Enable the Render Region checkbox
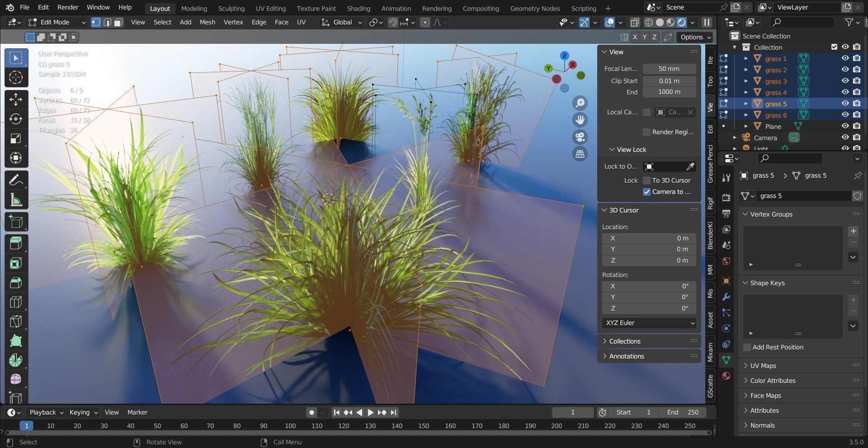Screen dimensions: 868x448 pyautogui.click(x=646, y=132)
